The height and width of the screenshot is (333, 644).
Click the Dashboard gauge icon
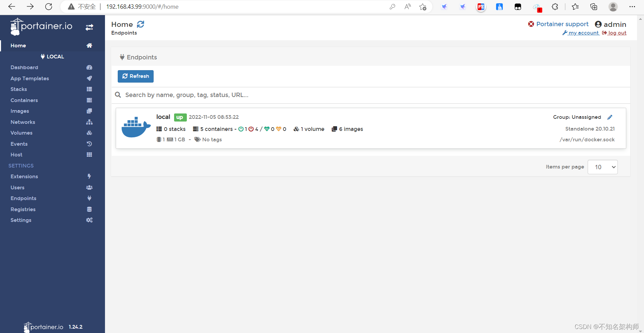89,67
